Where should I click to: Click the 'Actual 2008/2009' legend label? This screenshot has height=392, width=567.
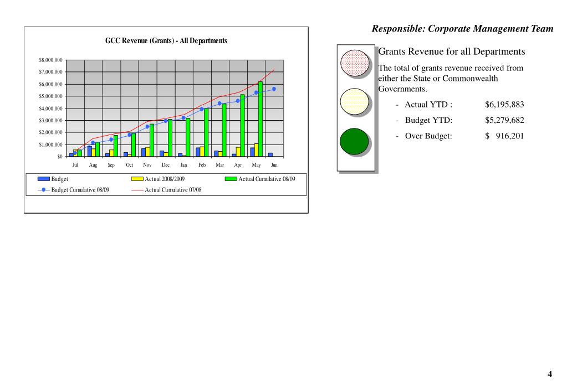point(165,179)
